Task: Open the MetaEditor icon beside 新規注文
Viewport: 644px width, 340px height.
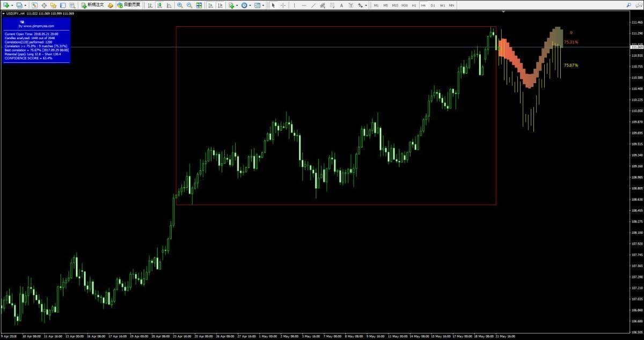Action: [x=110, y=5]
